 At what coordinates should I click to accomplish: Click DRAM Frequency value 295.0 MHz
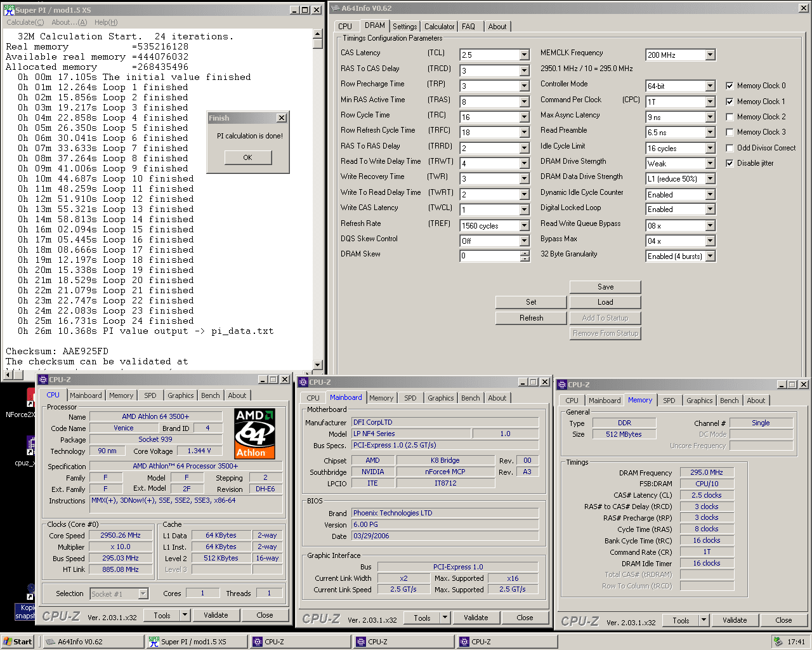[707, 472]
